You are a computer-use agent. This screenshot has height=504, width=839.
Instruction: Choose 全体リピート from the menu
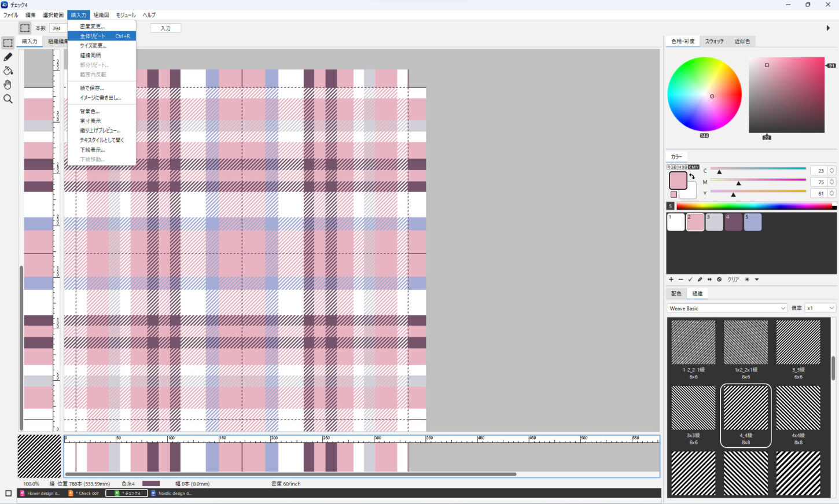coord(93,36)
